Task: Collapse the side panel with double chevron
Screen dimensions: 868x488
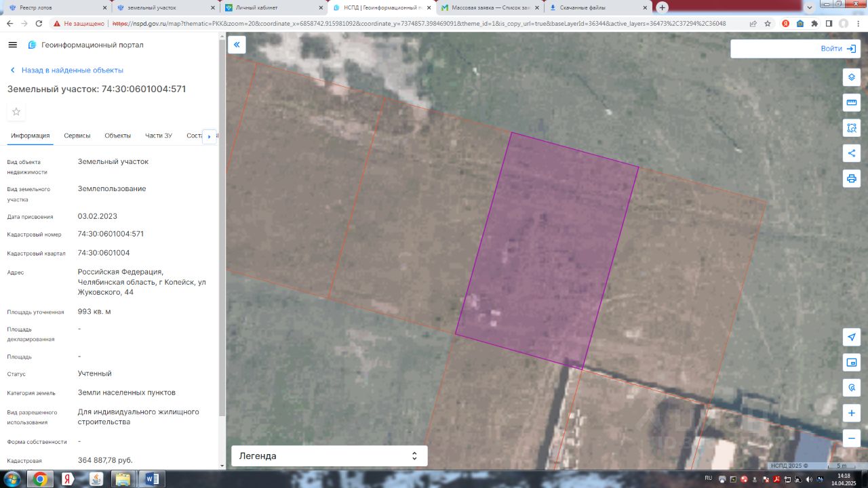Action: pos(237,45)
